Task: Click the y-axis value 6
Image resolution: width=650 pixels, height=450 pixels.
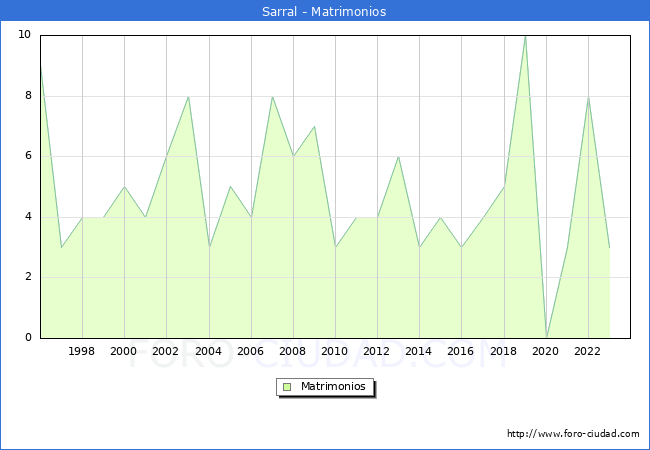Action: pyautogui.click(x=28, y=155)
